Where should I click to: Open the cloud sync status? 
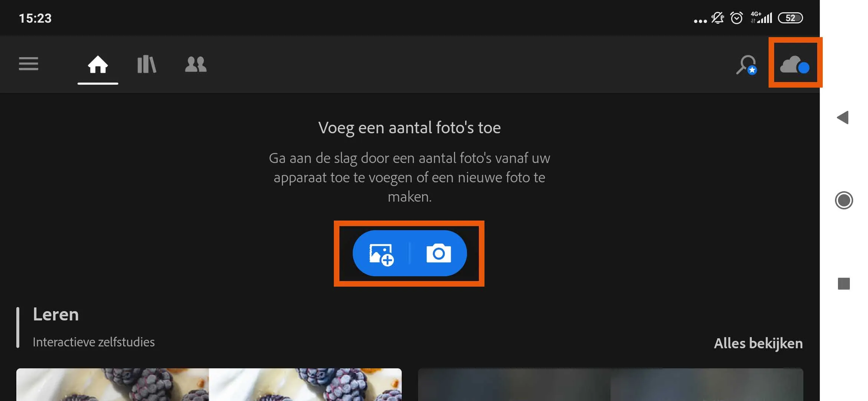point(795,65)
